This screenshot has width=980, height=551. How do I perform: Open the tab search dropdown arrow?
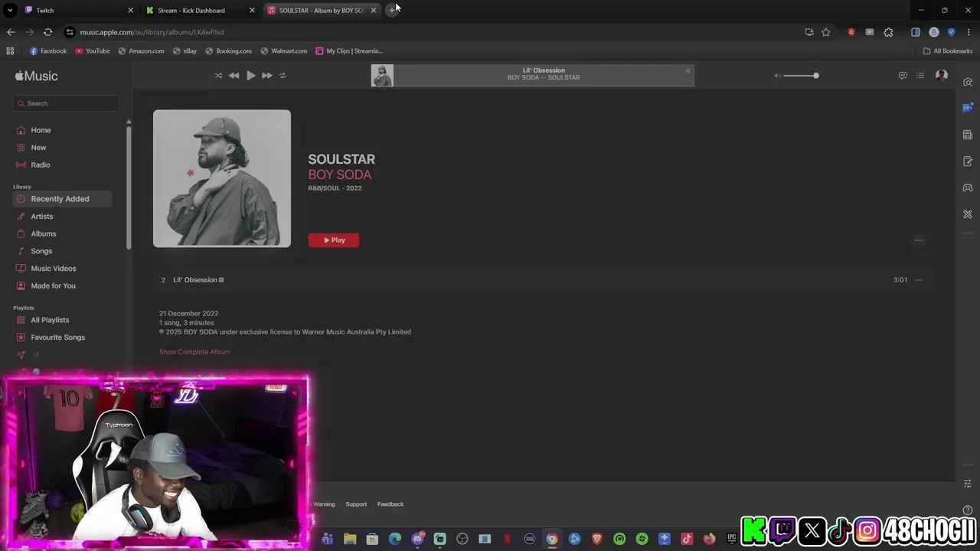tap(10, 11)
